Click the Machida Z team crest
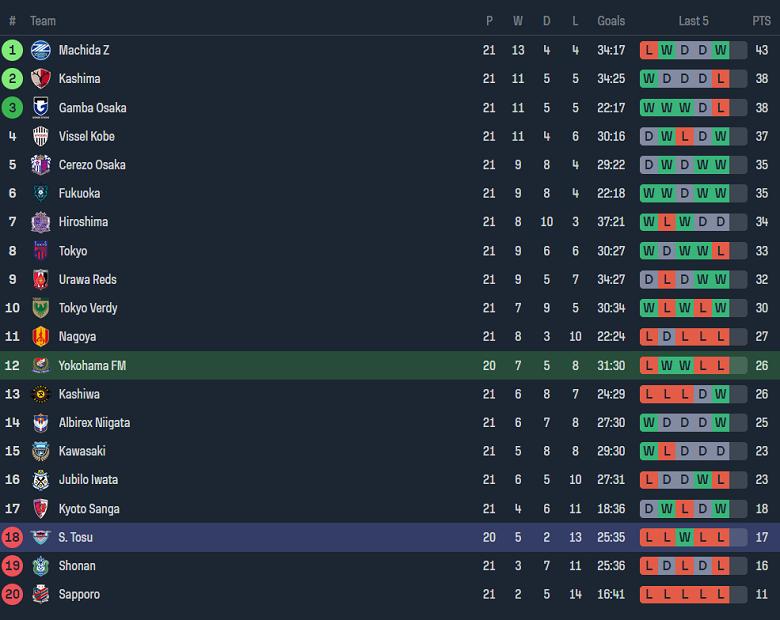Image resolution: width=780 pixels, height=620 pixels. 40,50
